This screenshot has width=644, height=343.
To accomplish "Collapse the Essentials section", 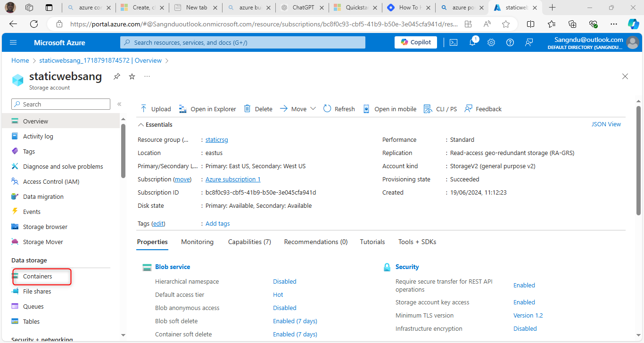I will (155, 125).
